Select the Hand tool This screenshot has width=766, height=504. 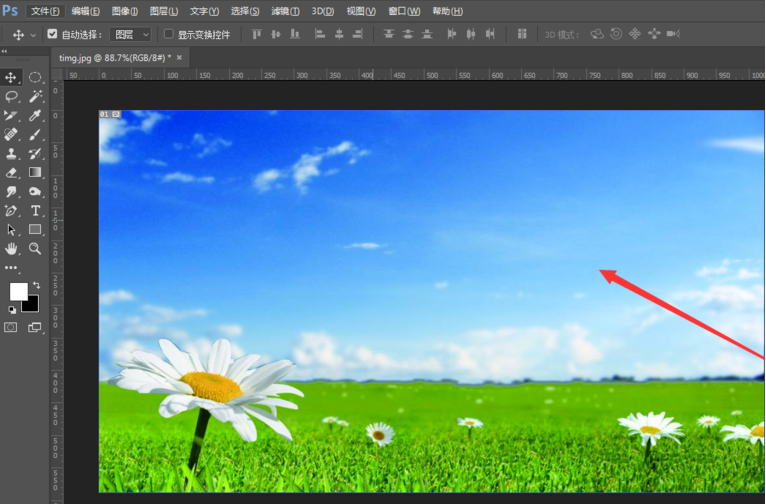pyautogui.click(x=11, y=248)
